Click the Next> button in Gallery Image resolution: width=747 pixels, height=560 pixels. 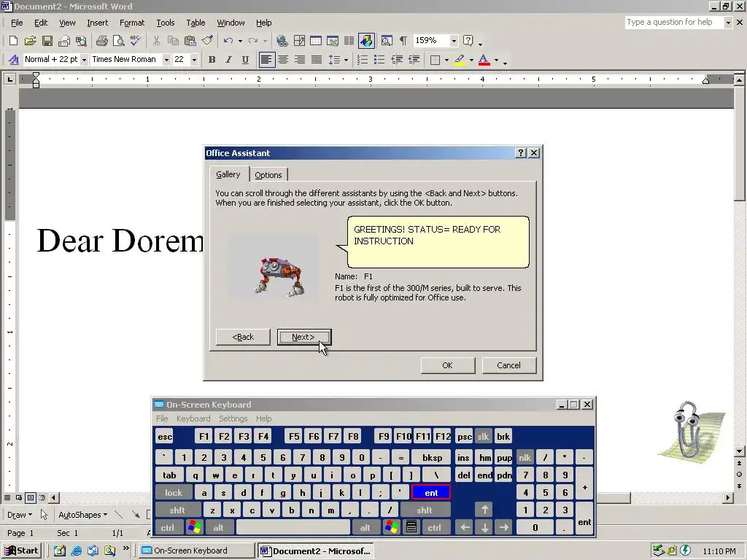(304, 337)
